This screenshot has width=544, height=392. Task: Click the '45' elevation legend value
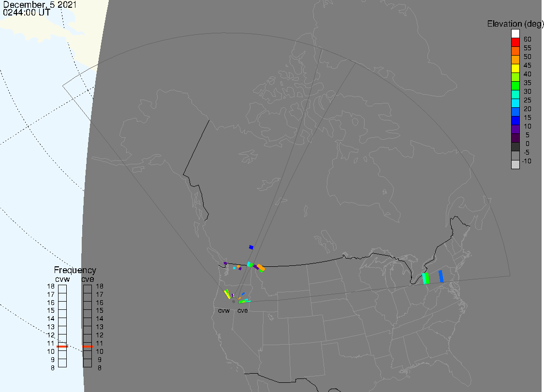(x=528, y=65)
